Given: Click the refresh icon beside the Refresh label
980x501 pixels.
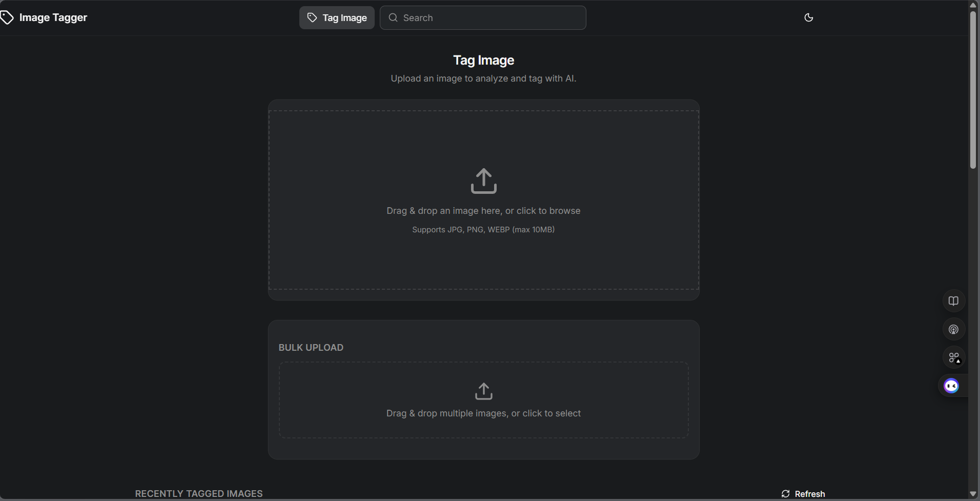Looking at the screenshot, I should tap(786, 494).
